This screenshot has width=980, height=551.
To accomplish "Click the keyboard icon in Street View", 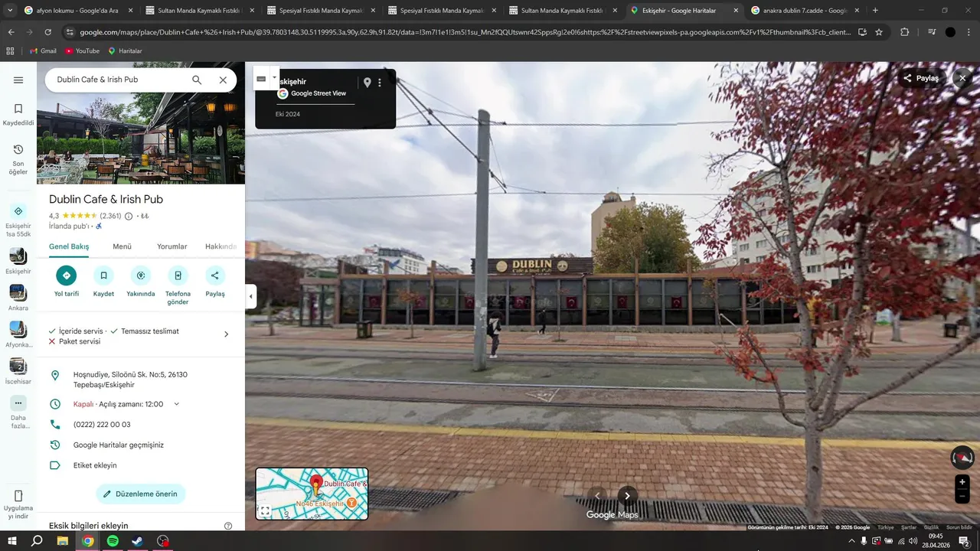I will [x=261, y=78].
